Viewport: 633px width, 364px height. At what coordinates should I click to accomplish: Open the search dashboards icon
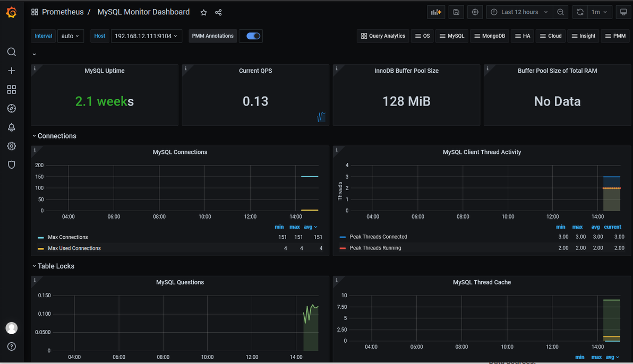click(11, 52)
